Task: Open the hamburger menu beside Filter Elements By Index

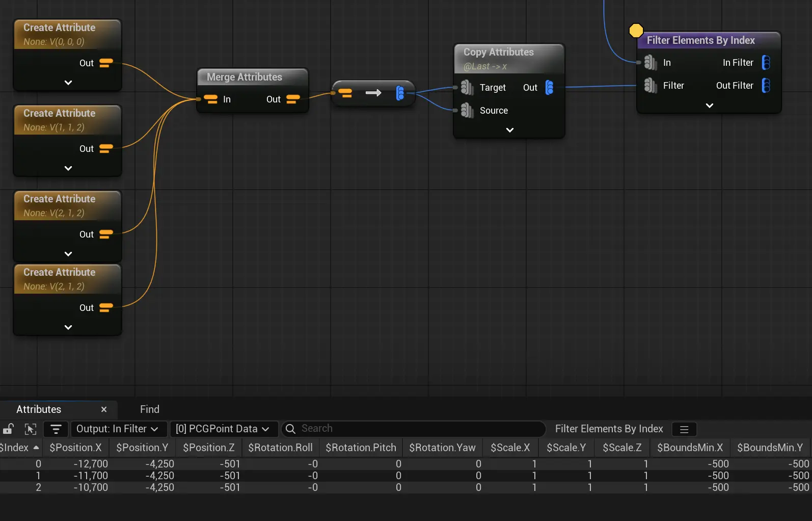Action: (684, 429)
